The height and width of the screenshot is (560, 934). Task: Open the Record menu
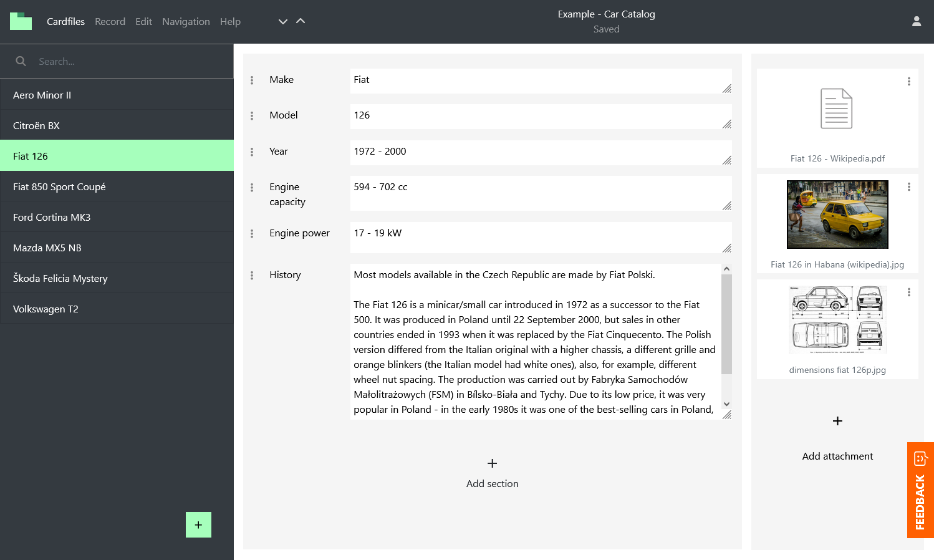pos(110,22)
